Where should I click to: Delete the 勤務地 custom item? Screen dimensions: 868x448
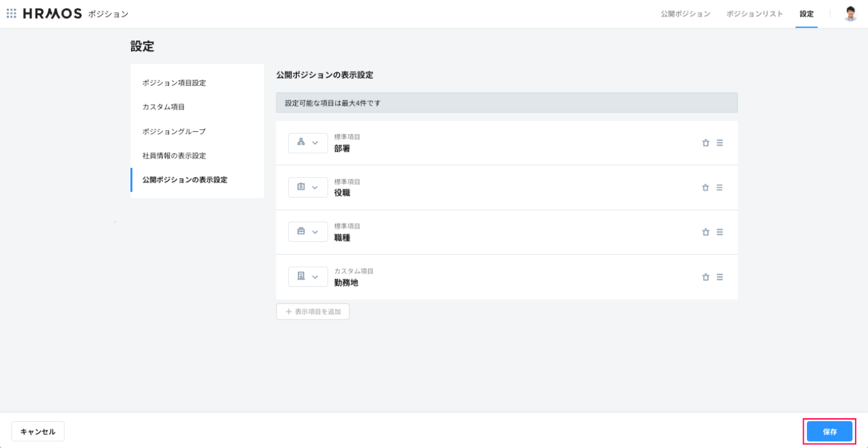[706, 277]
